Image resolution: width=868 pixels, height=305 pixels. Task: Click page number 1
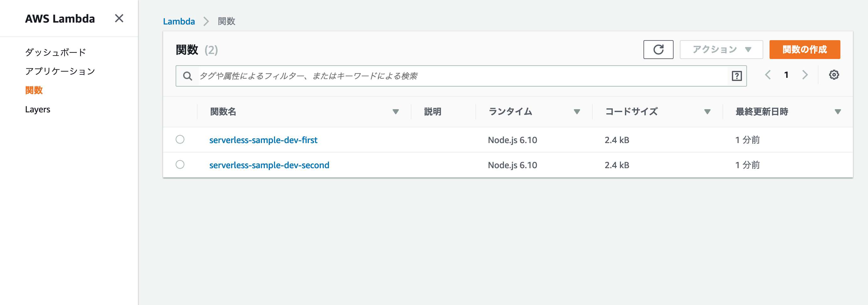pyautogui.click(x=786, y=75)
